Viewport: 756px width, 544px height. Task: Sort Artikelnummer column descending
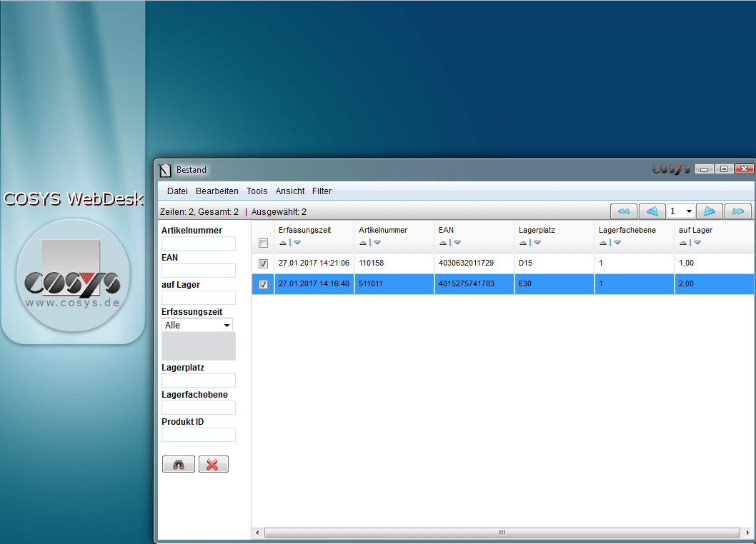(x=377, y=243)
